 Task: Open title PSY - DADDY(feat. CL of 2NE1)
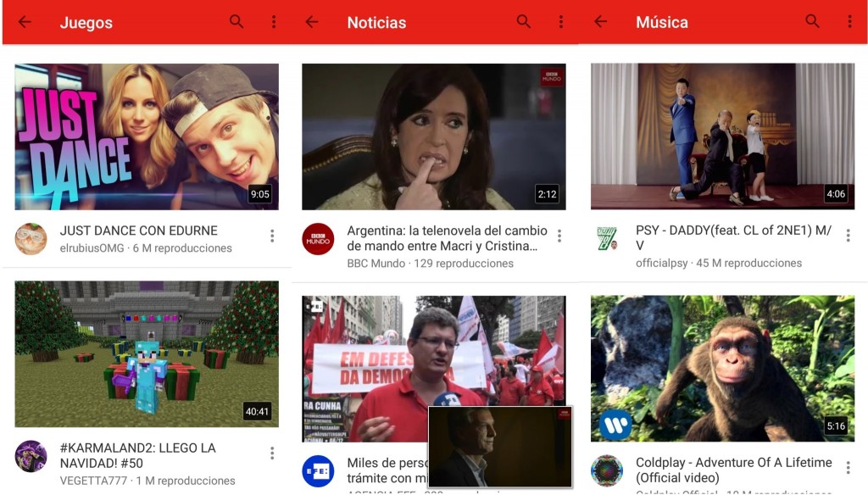(x=733, y=238)
